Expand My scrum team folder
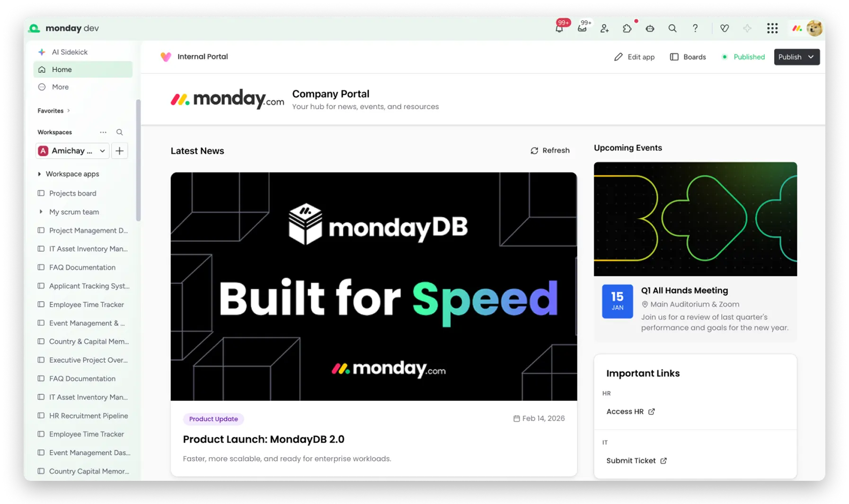The width and height of the screenshot is (849, 504). [x=41, y=212]
